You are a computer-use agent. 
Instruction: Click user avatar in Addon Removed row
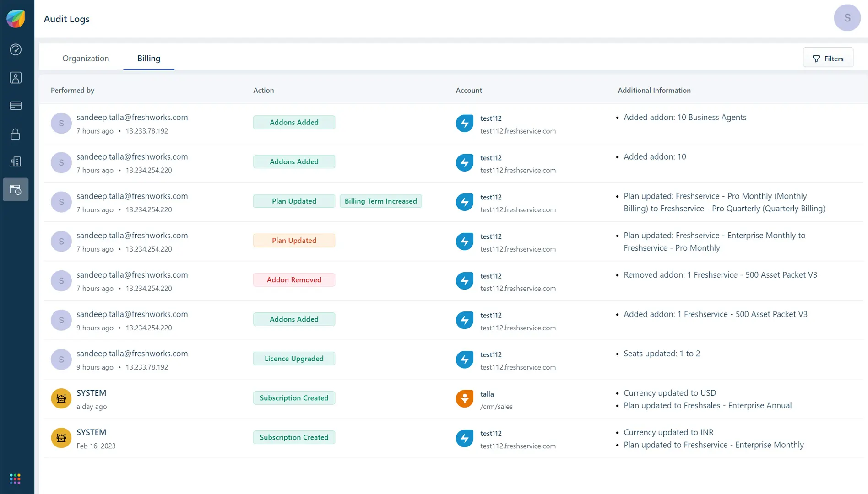[x=61, y=280]
